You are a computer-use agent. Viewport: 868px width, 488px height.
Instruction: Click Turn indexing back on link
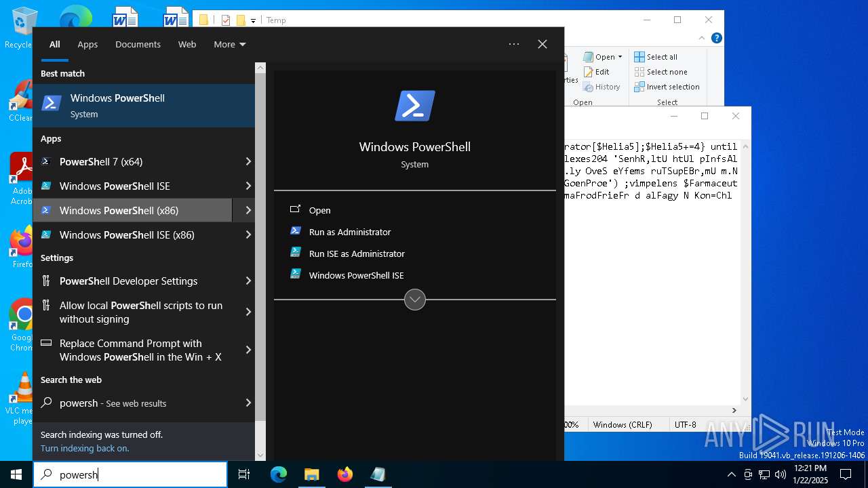[x=85, y=448]
